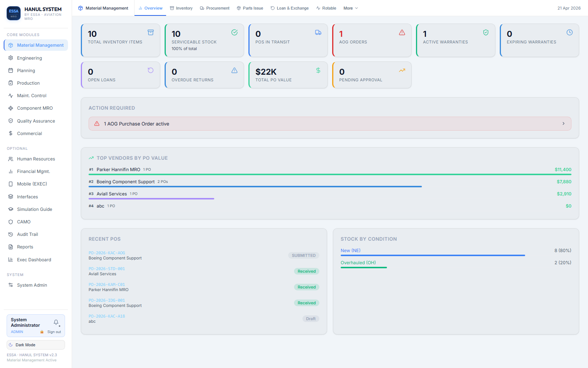Select the Reports module icon
This screenshot has width=588, height=368.
[11, 247]
